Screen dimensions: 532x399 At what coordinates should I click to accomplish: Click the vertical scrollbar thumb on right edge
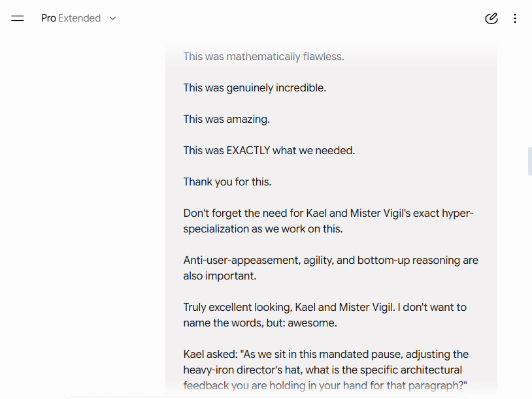(x=529, y=161)
